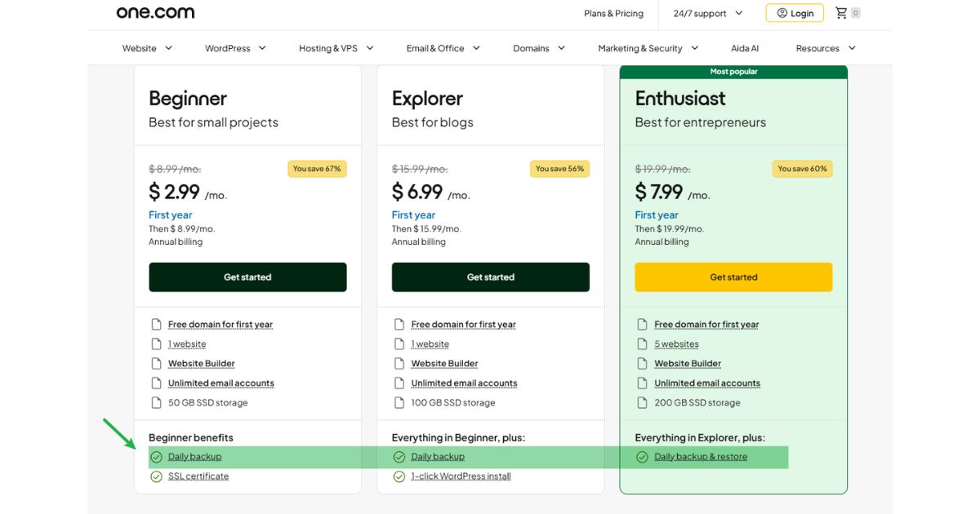Open the '5 websites' link
Viewport: 980px width, 514px height.
[x=677, y=343]
